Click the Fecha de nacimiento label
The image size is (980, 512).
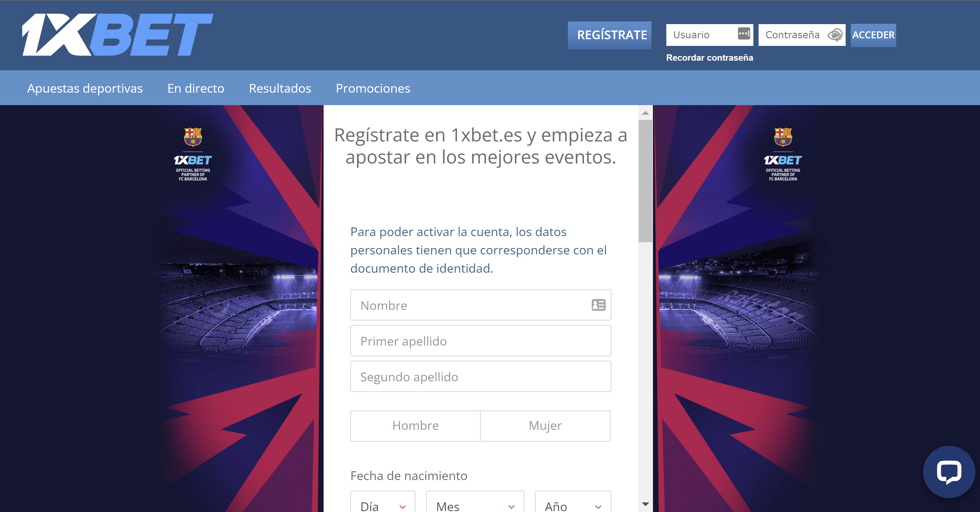click(x=409, y=476)
